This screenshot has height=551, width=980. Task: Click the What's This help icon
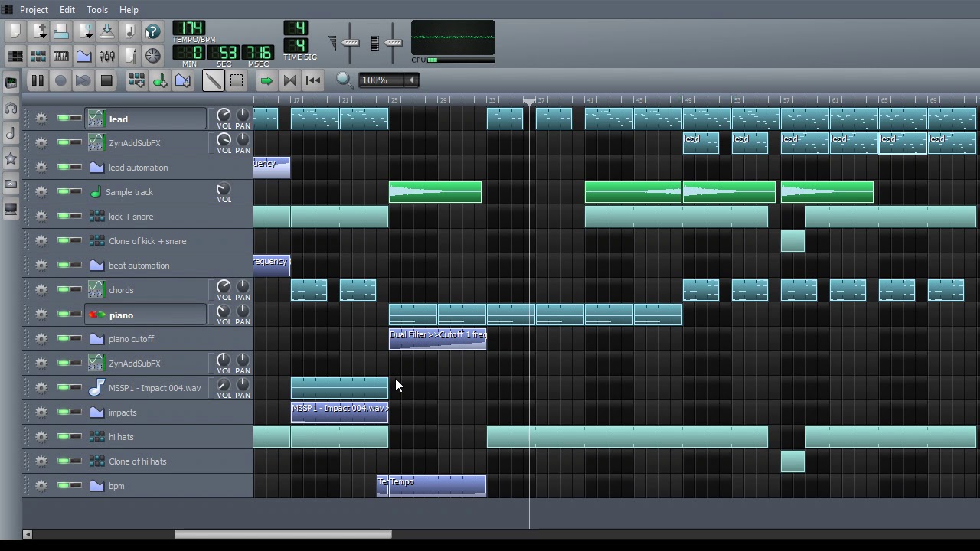(x=152, y=31)
